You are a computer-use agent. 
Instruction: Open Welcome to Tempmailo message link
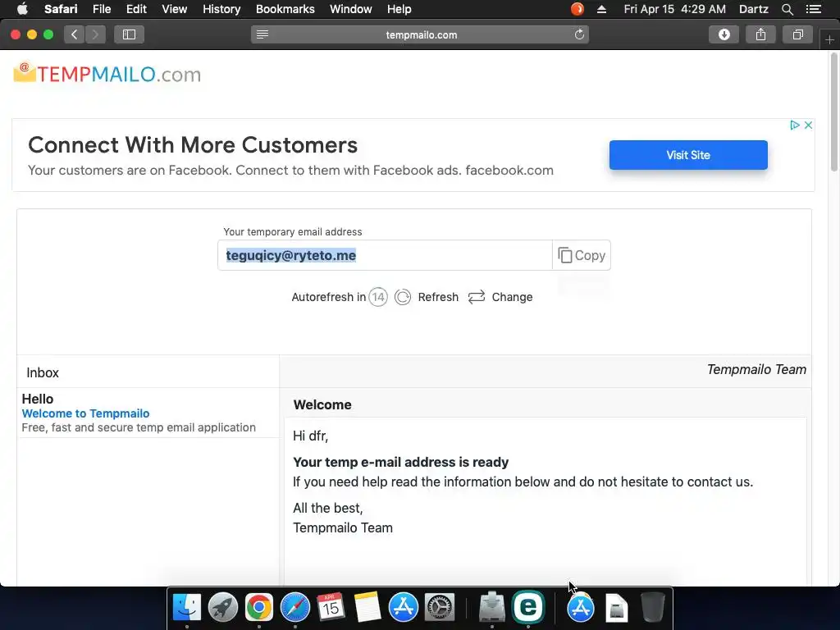click(85, 413)
